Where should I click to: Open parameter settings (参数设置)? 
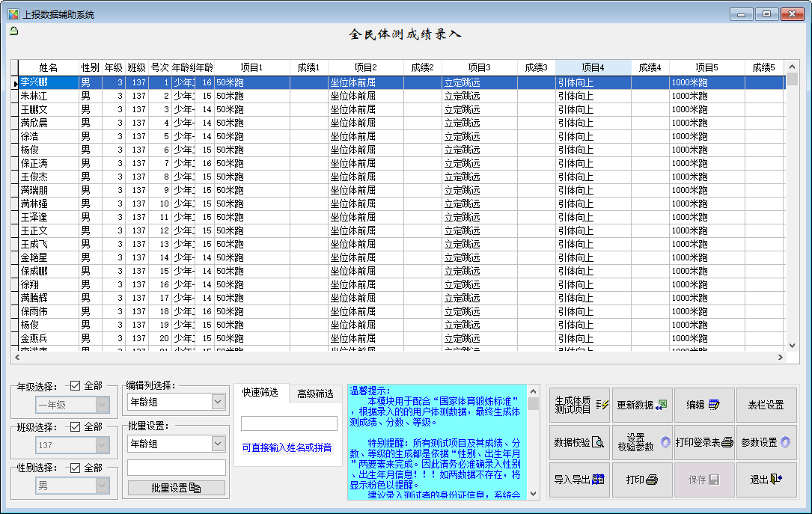[x=766, y=443]
